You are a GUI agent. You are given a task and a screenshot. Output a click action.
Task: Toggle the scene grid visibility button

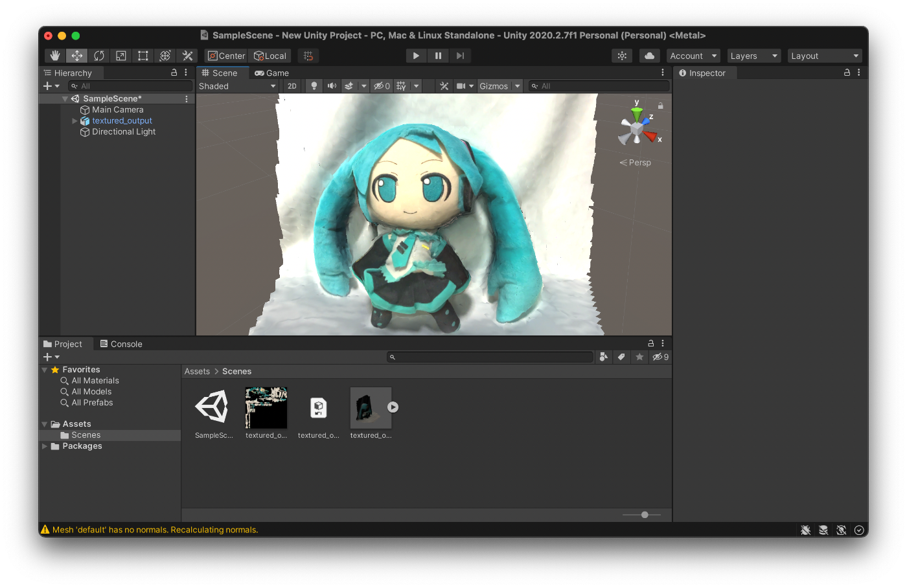(x=402, y=86)
